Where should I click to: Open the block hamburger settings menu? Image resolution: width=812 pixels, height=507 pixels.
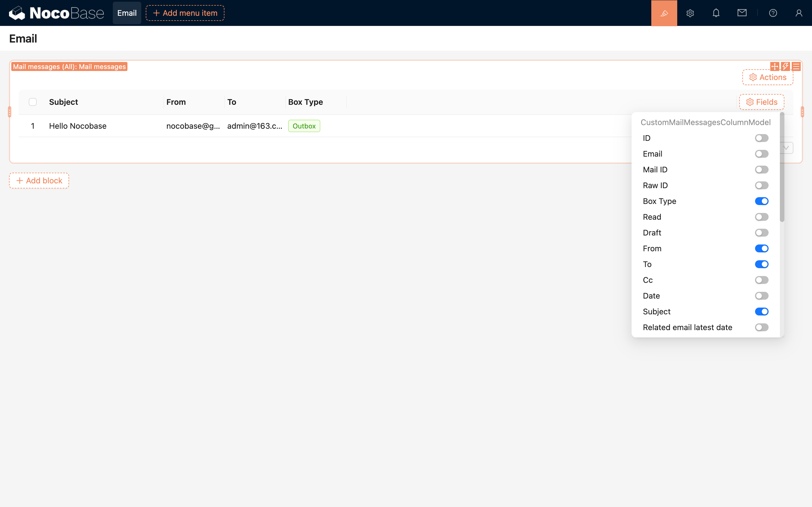click(x=796, y=66)
